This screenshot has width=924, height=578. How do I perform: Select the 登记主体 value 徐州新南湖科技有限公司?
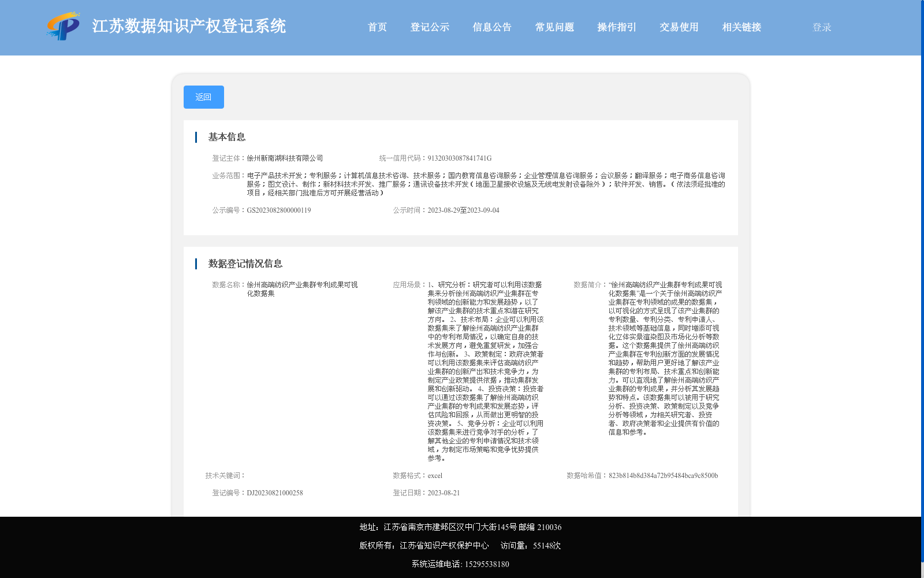coord(285,158)
